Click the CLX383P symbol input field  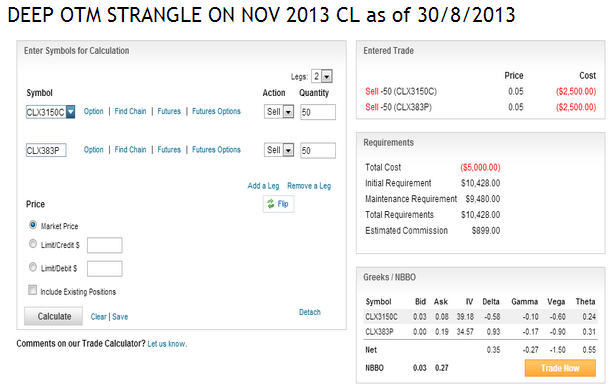46,150
